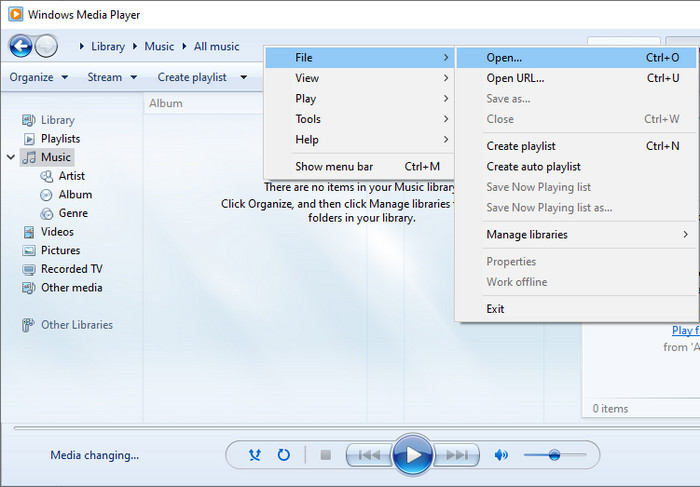Choose Show menu bar option
700x487 pixels.
360,166
